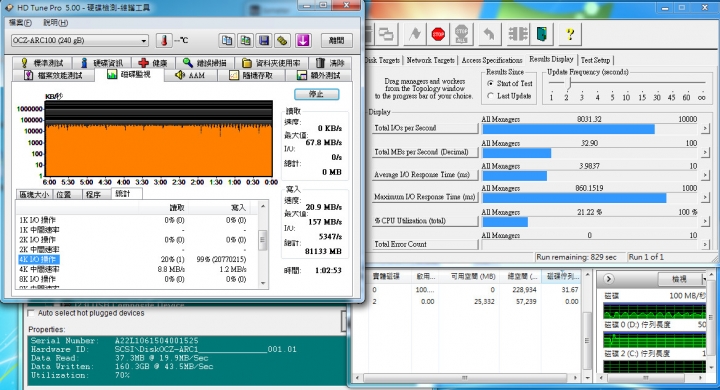The image size is (720, 390).
Task: Click the % CPU Utilization (total) button
Action: (x=425, y=220)
